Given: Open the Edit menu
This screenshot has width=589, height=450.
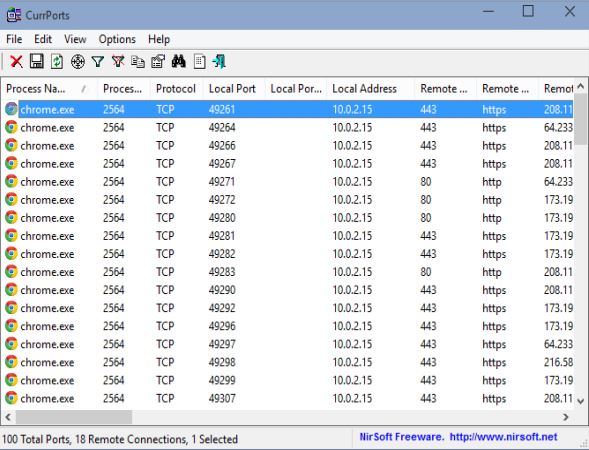Looking at the screenshot, I should click(43, 39).
